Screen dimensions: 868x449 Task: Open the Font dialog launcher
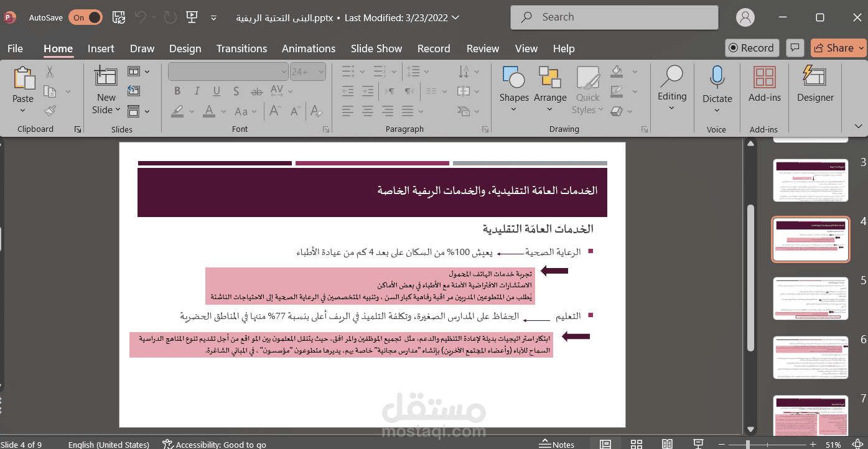pos(326,129)
